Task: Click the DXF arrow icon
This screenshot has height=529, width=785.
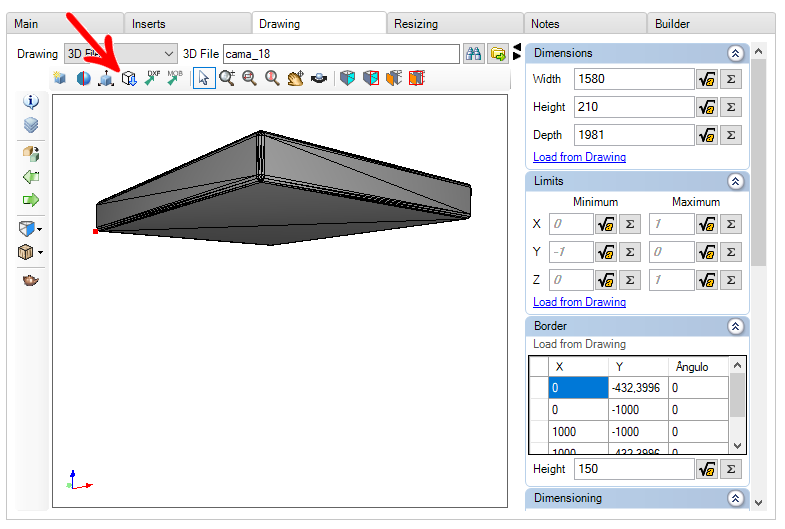Action: [x=152, y=78]
